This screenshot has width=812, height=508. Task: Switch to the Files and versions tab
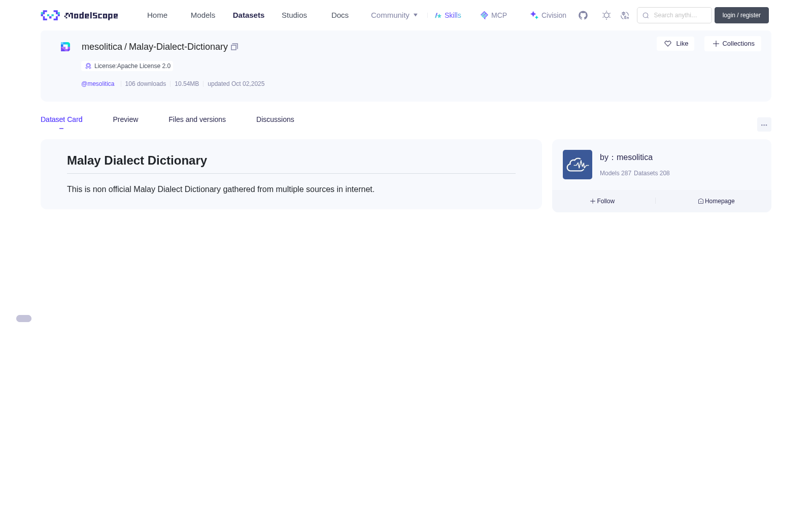tap(197, 119)
